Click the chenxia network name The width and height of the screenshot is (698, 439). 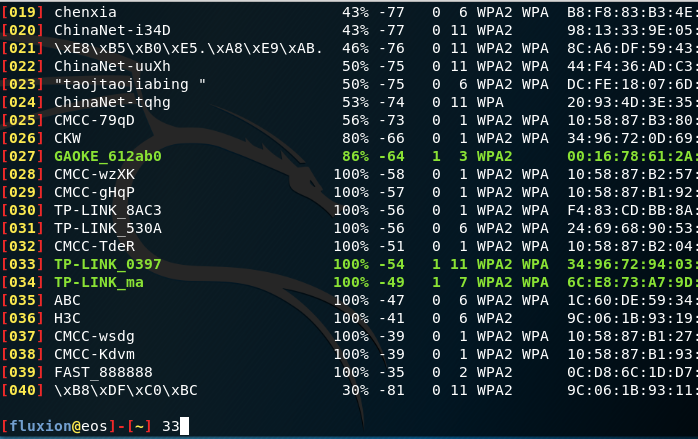point(85,12)
